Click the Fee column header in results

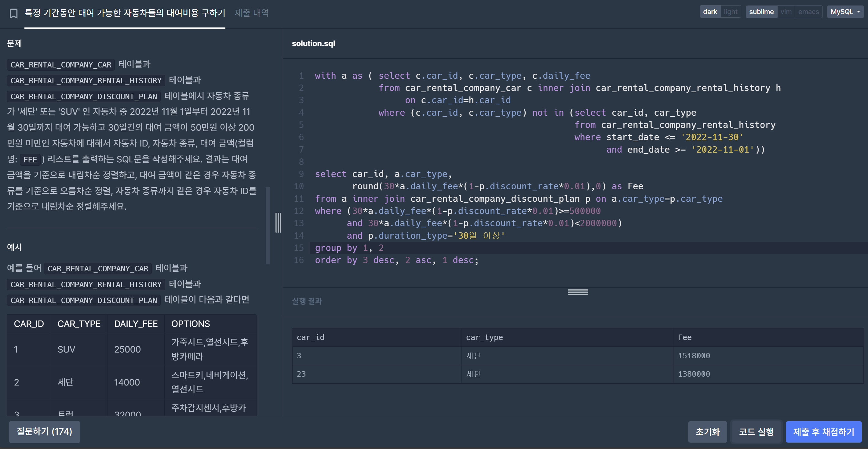(684, 338)
